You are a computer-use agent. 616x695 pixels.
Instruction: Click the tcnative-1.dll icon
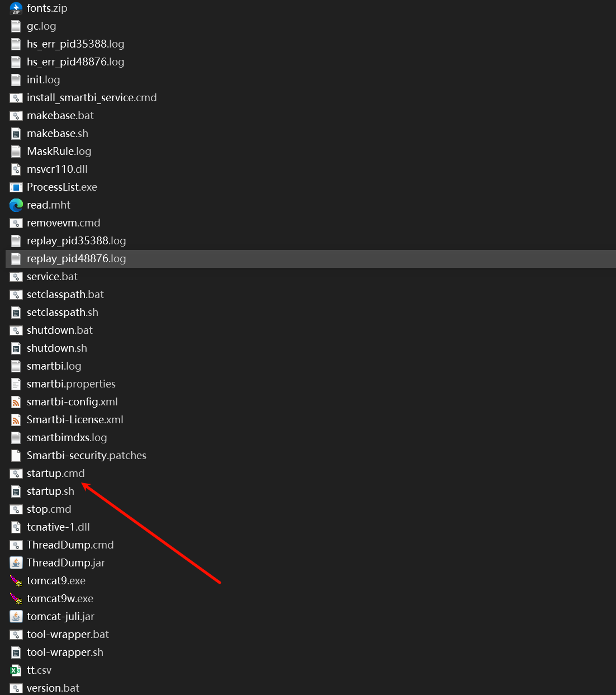[16, 527]
